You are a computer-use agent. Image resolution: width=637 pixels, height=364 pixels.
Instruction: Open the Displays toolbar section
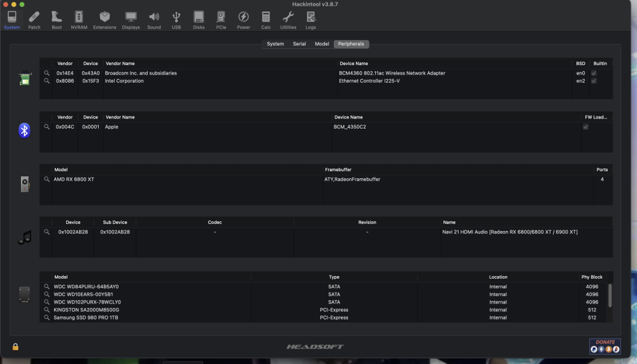point(131,20)
